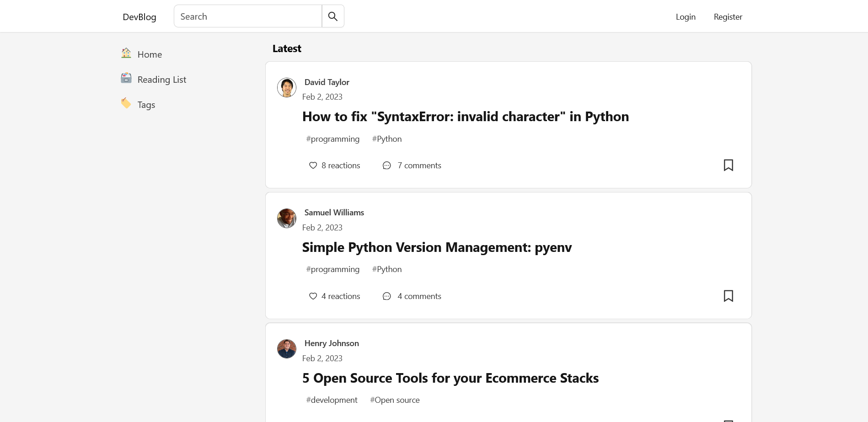868x422 pixels.
Task: Open 5 Open Source Tools post
Action: tap(450, 378)
